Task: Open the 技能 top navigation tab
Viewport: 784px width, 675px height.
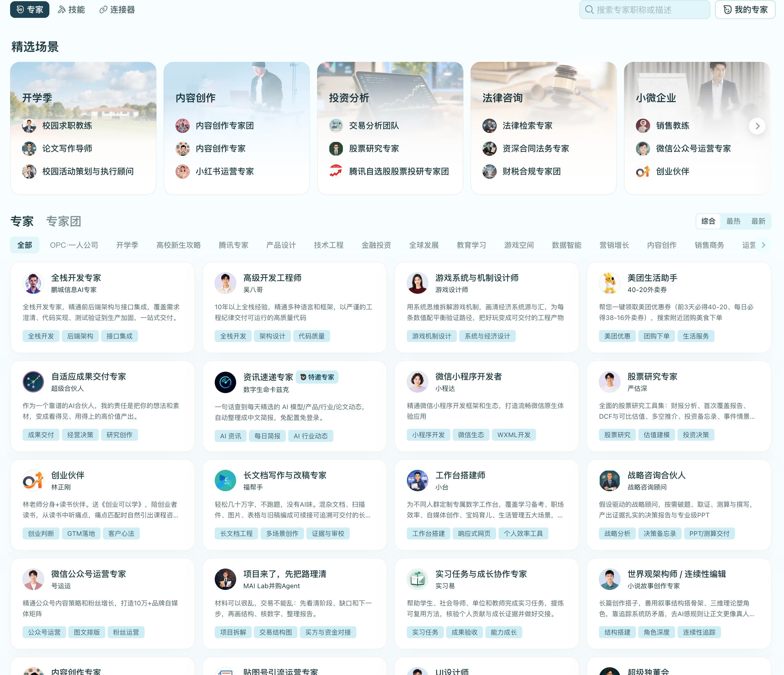Action: [71, 10]
